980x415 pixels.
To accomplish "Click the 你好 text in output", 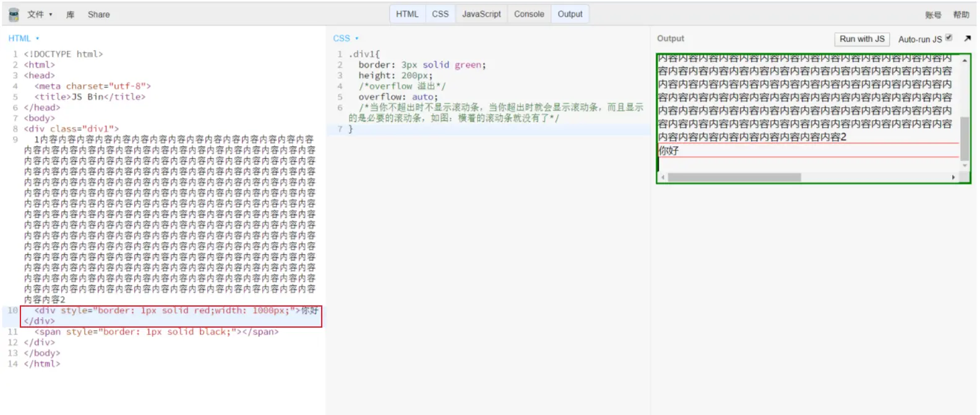I will pyautogui.click(x=668, y=151).
